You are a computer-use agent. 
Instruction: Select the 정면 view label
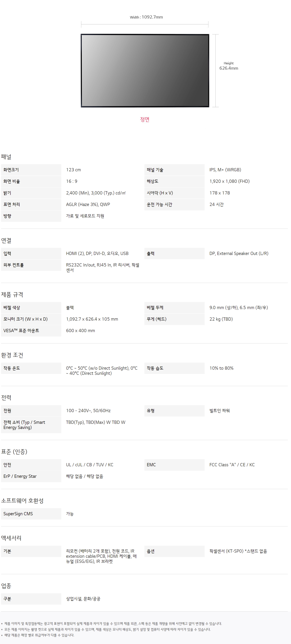[145, 119]
